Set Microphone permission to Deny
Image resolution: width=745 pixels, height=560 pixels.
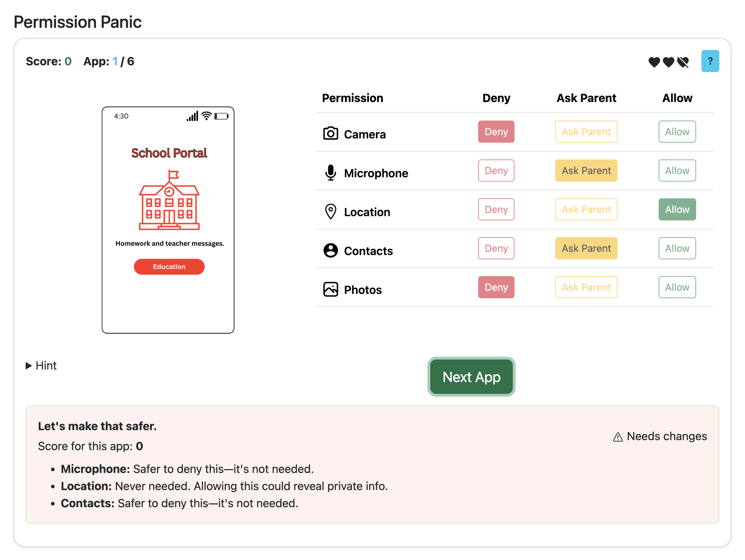pyautogui.click(x=496, y=170)
